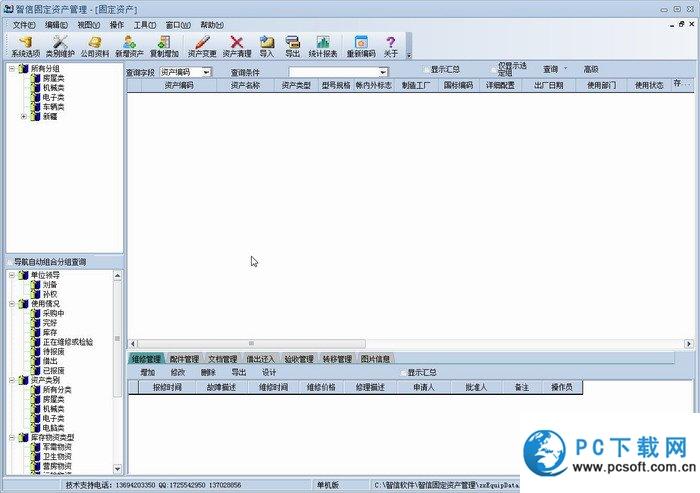Image resolution: width=700 pixels, height=493 pixels.
Task: Collapse the 所有分组 tree node
Action: point(12,69)
